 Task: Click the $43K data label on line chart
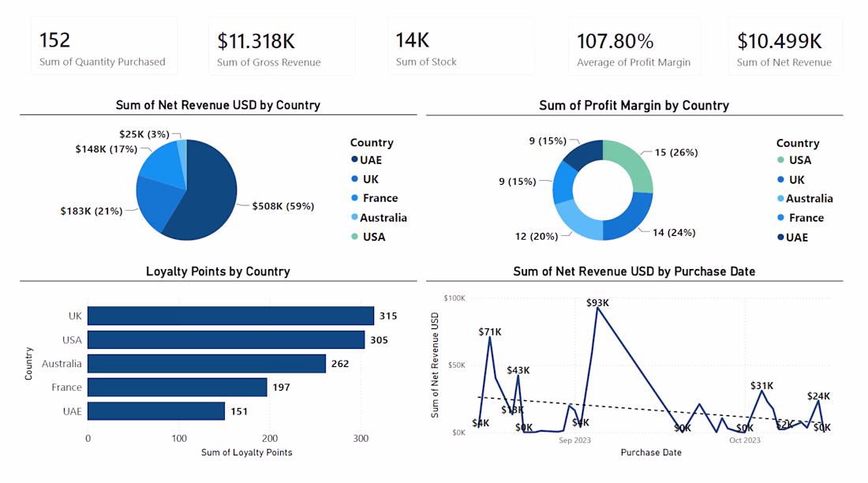click(x=518, y=370)
